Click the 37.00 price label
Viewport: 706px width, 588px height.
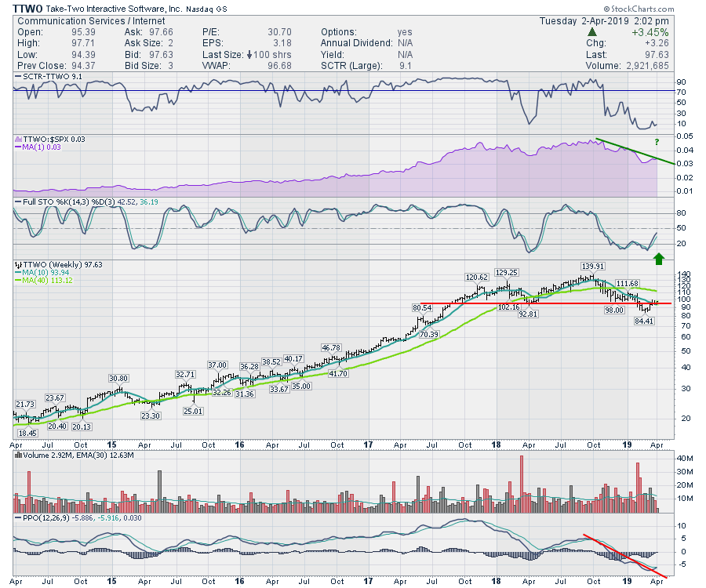(x=217, y=365)
